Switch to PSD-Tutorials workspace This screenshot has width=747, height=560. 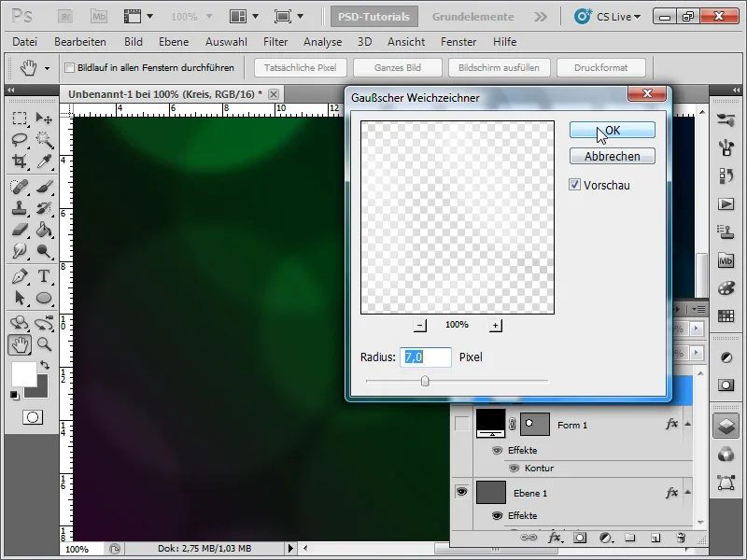pyautogui.click(x=374, y=17)
